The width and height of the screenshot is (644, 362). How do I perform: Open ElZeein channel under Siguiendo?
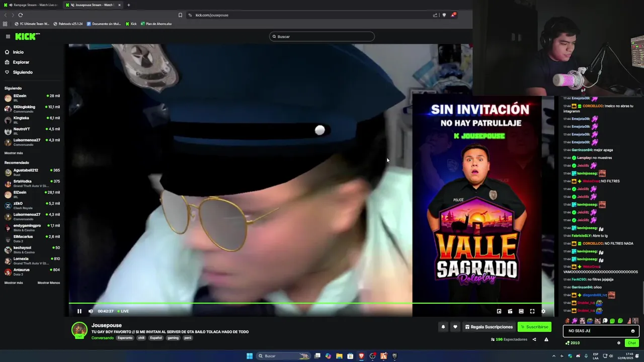tap(32, 98)
